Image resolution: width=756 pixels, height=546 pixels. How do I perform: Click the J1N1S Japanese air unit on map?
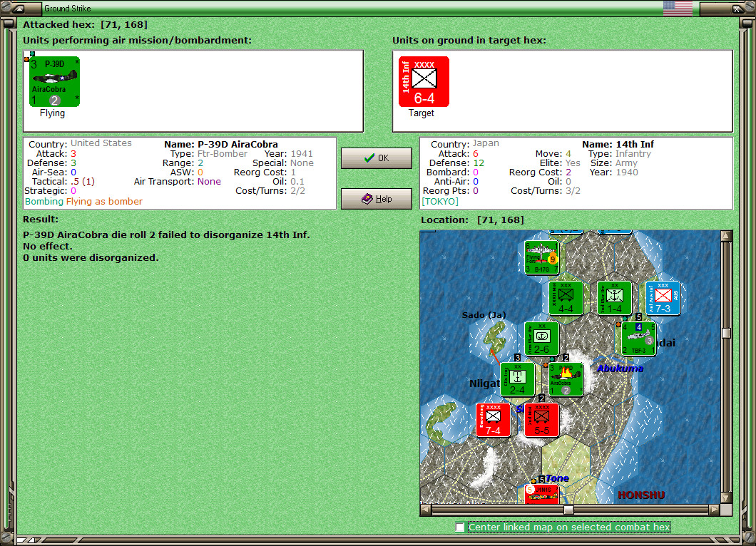[x=542, y=494]
